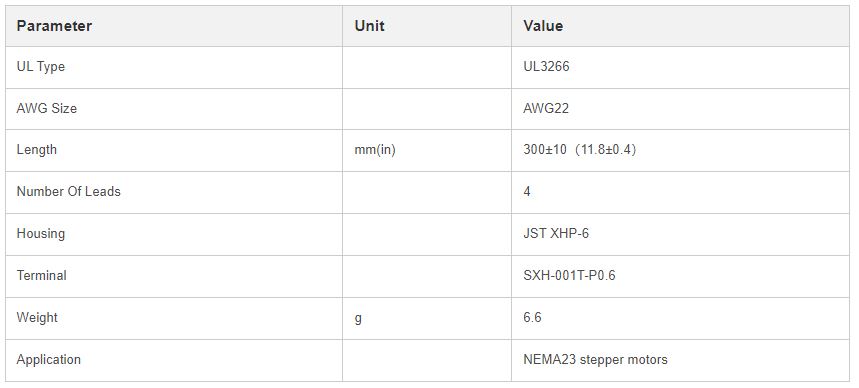Click the 6.6 weight value
859x388 pixels.
[x=532, y=318]
